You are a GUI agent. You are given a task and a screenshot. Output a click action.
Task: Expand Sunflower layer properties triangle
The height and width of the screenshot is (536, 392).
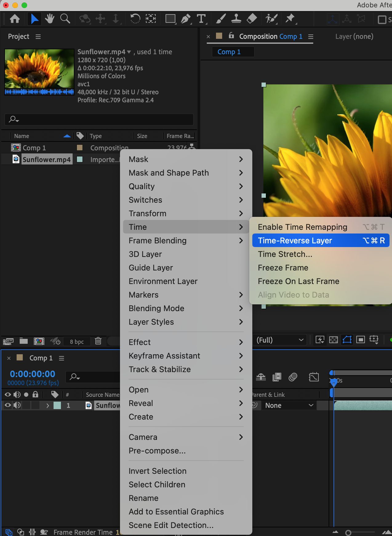(x=48, y=405)
